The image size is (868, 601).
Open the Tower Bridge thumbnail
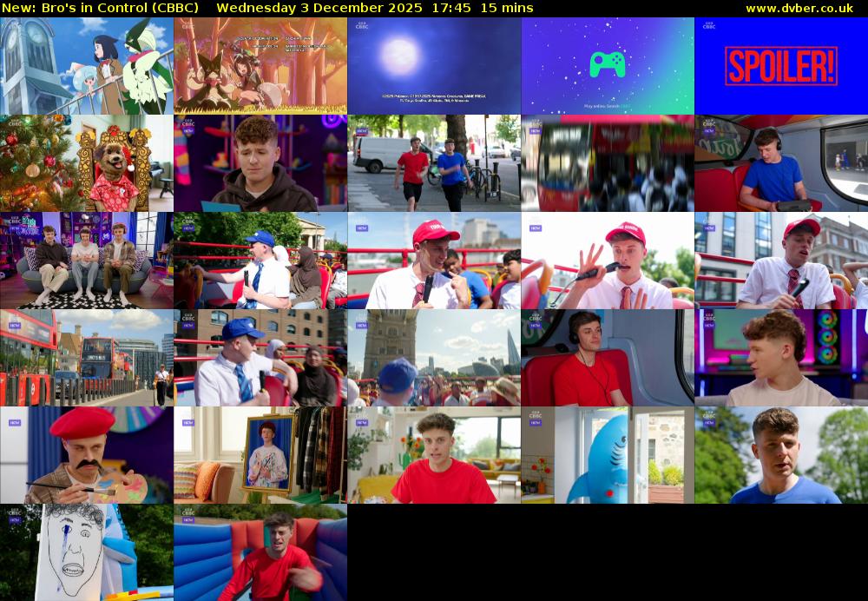pos(434,356)
